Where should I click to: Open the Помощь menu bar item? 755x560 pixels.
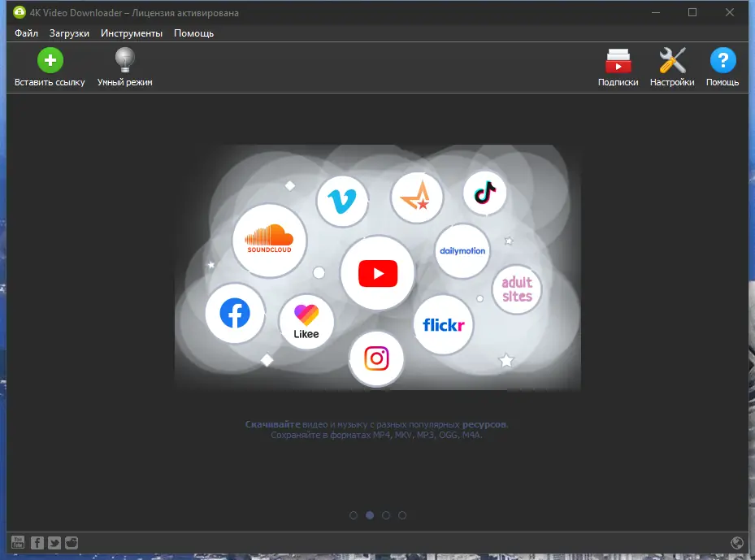(193, 33)
